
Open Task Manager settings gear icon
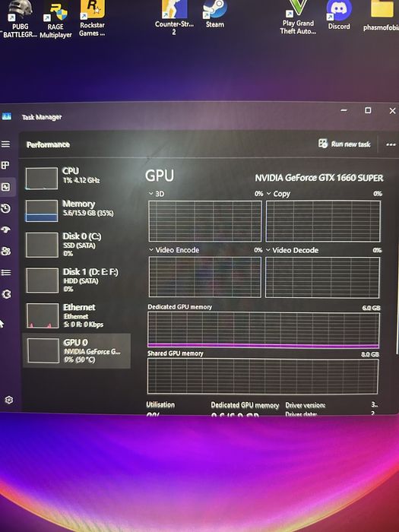click(x=9, y=400)
